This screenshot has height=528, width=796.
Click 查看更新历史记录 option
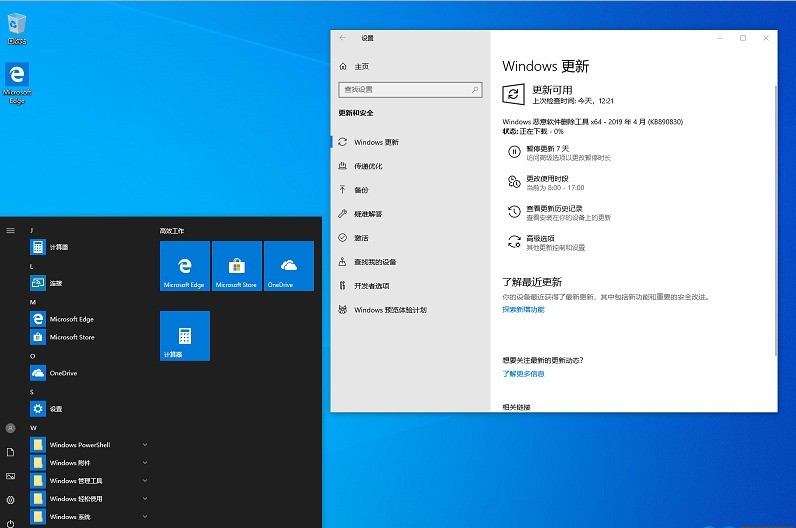coord(554,209)
